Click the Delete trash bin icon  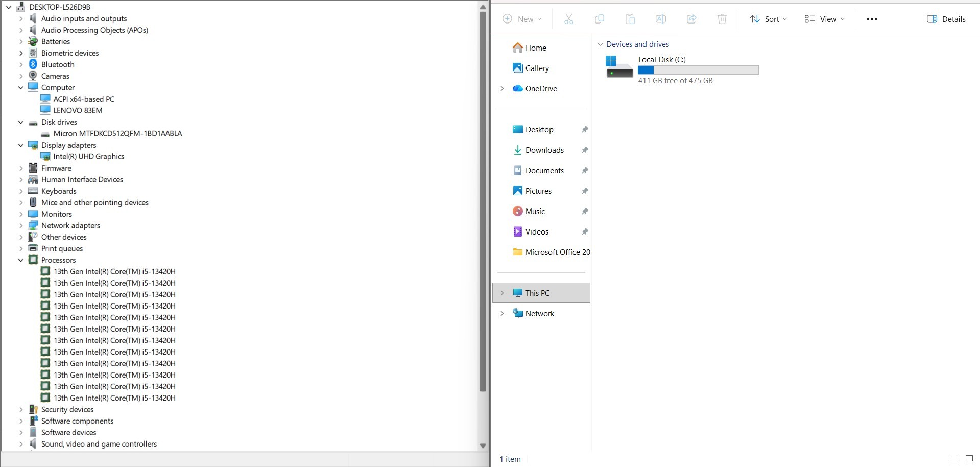tap(722, 19)
